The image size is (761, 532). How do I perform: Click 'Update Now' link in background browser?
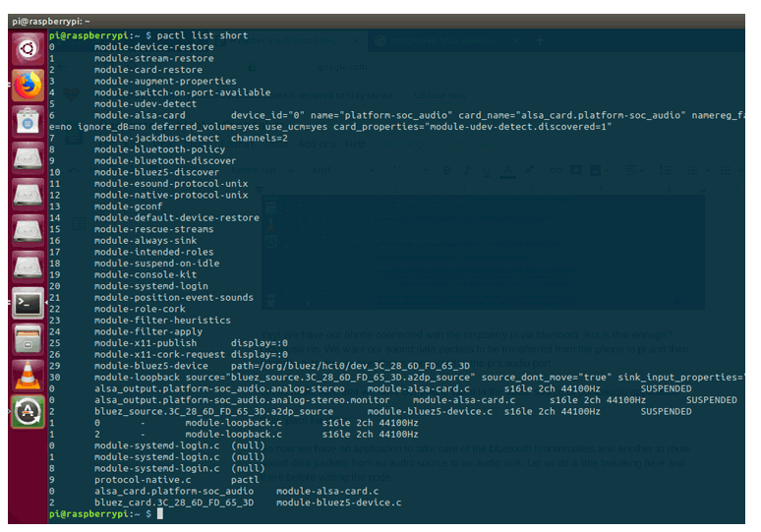coord(439,95)
